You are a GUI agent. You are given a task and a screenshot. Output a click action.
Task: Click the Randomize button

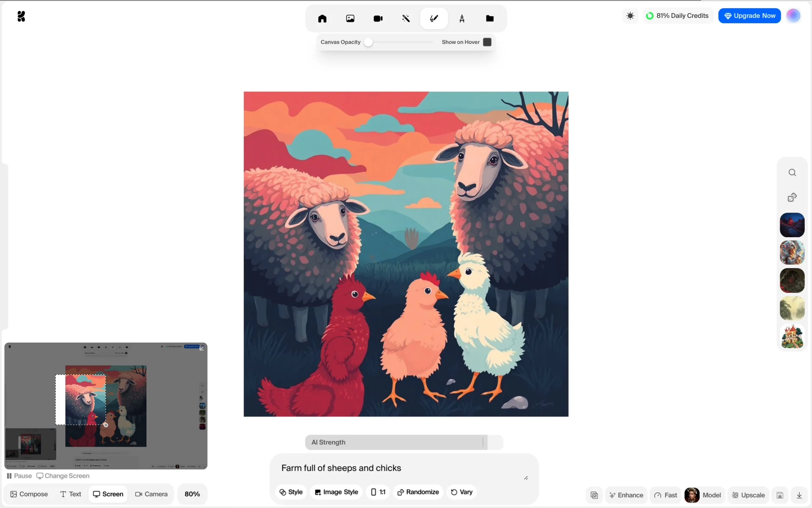click(418, 492)
